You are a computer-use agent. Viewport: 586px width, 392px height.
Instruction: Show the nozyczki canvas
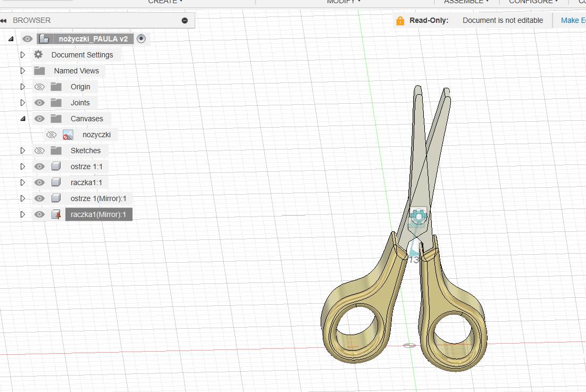click(51, 135)
